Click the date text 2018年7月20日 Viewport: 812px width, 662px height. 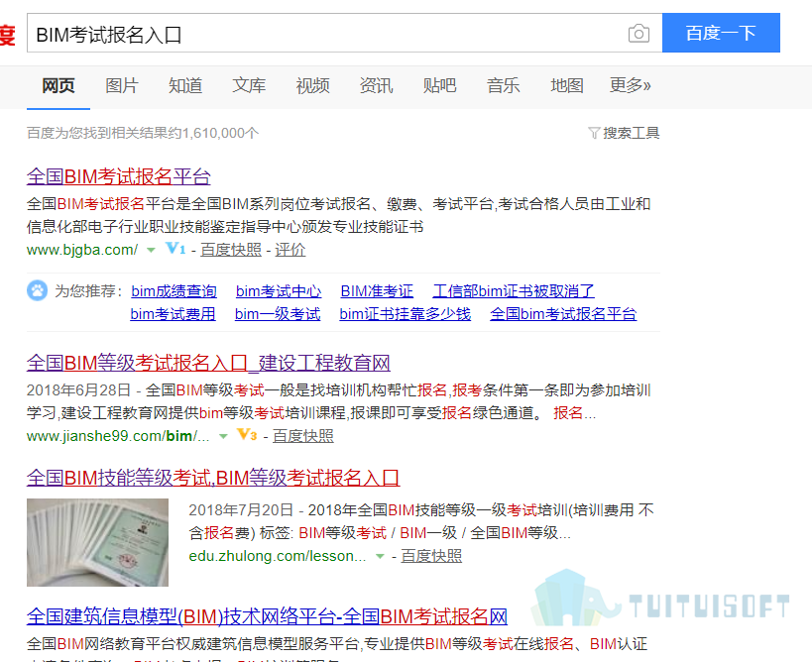[x=241, y=510]
